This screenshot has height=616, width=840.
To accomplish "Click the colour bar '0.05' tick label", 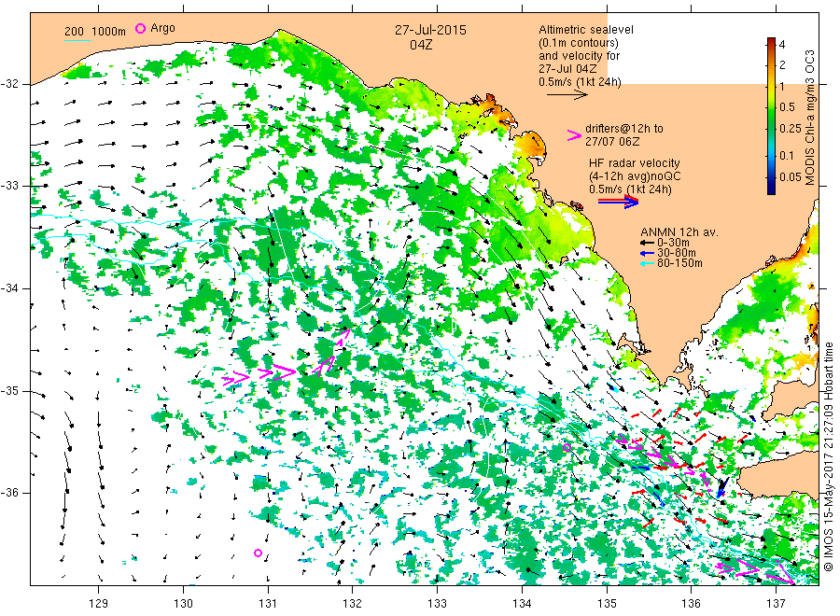I will [791, 176].
